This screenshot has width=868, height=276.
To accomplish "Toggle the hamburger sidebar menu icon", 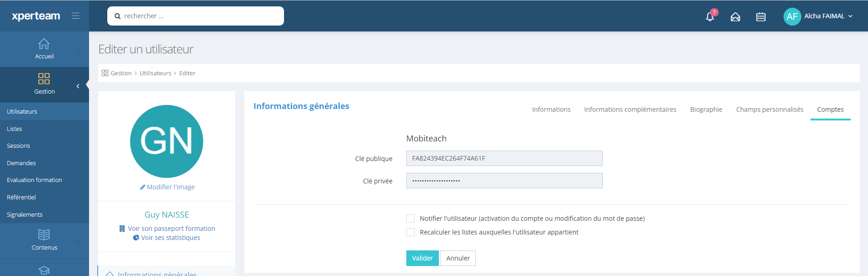I will (76, 16).
